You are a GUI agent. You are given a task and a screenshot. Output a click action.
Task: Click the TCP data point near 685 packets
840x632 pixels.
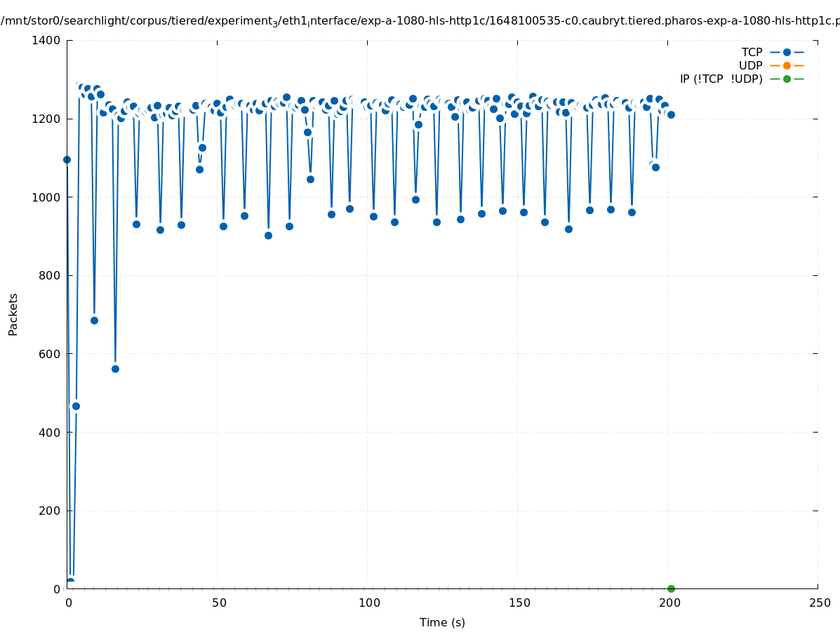click(94, 320)
